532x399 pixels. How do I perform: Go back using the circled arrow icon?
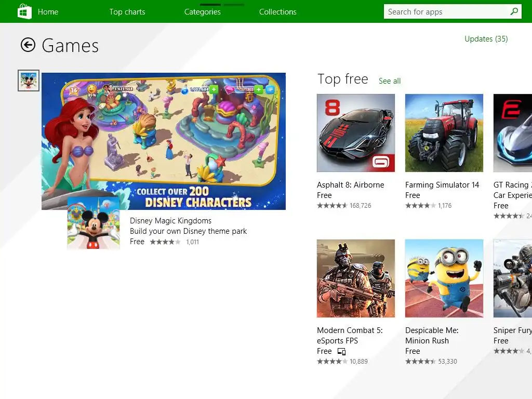[x=28, y=45]
